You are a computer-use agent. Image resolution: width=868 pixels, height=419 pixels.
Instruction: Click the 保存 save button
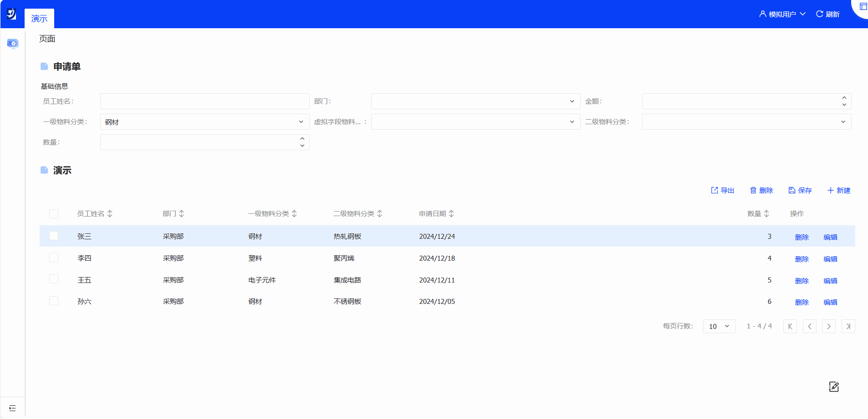(800, 191)
